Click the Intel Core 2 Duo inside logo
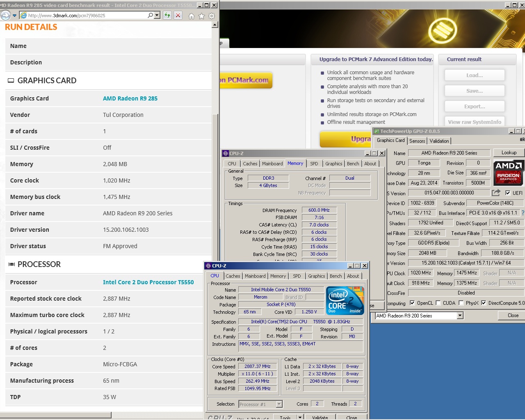Screen dimensions: 525x420 point(345,301)
